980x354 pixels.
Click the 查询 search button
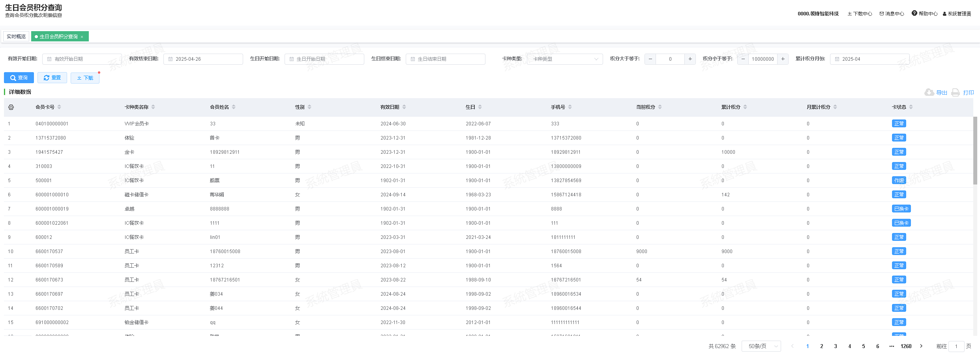click(19, 78)
